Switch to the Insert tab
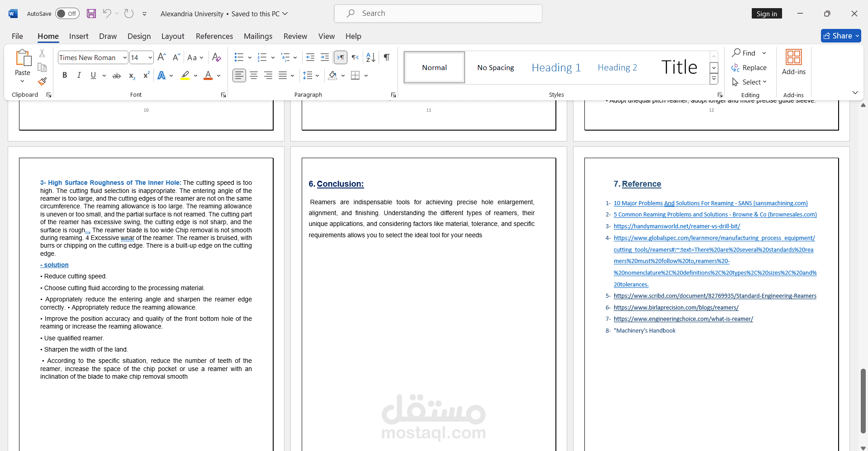868x451 pixels. [x=79, y=36]
